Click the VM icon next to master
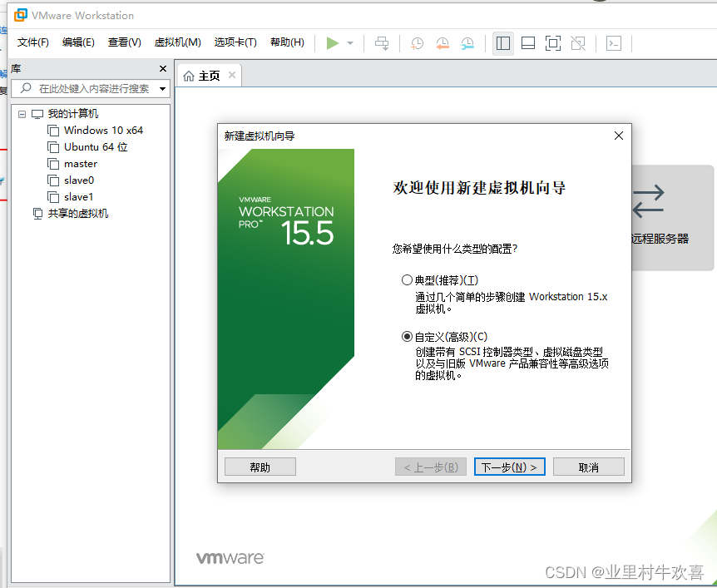 [x=53, y=164]
